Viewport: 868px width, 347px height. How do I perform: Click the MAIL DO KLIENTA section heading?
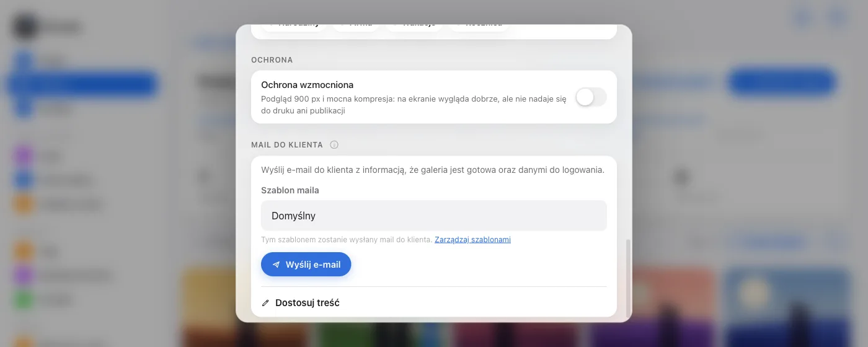(287, 145)
